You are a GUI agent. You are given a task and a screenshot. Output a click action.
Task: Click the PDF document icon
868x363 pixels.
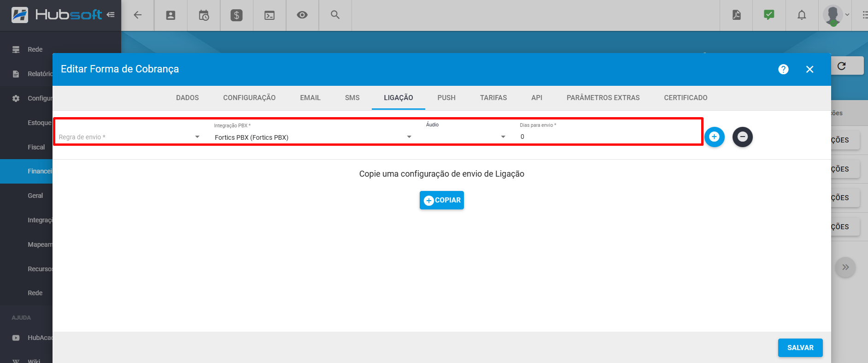[736, 15]
